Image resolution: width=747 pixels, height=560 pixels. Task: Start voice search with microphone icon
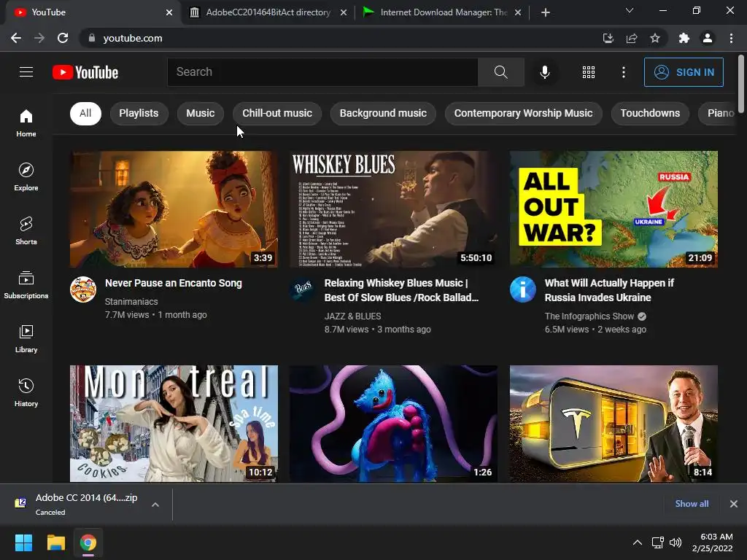544,72
